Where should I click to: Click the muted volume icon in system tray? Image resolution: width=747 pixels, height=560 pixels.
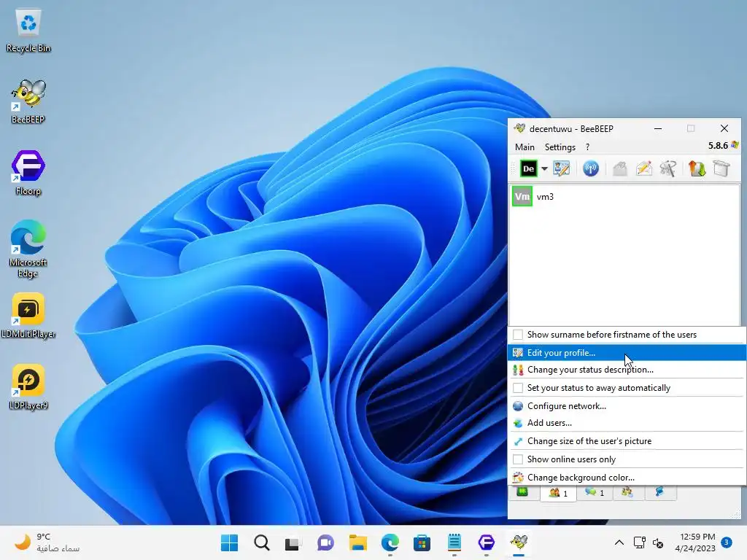[x=658, y=542]
